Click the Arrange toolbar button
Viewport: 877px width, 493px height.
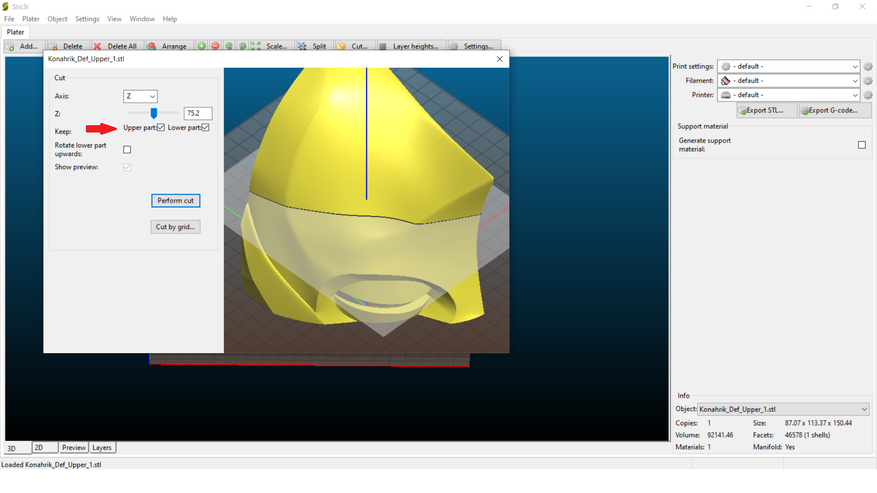point(168,46)
